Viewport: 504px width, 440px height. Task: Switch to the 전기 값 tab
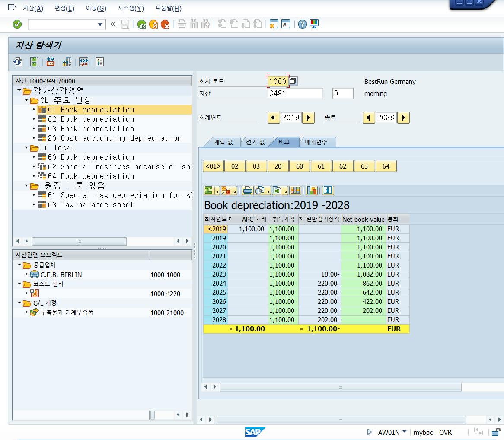point(255,142)
